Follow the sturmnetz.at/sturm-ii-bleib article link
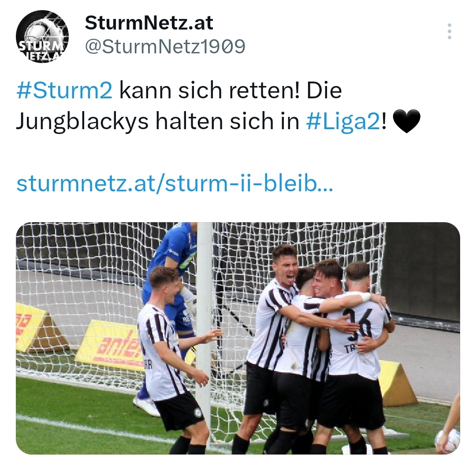This screenshot has width=476, height=466. click(x=175, y=184)
